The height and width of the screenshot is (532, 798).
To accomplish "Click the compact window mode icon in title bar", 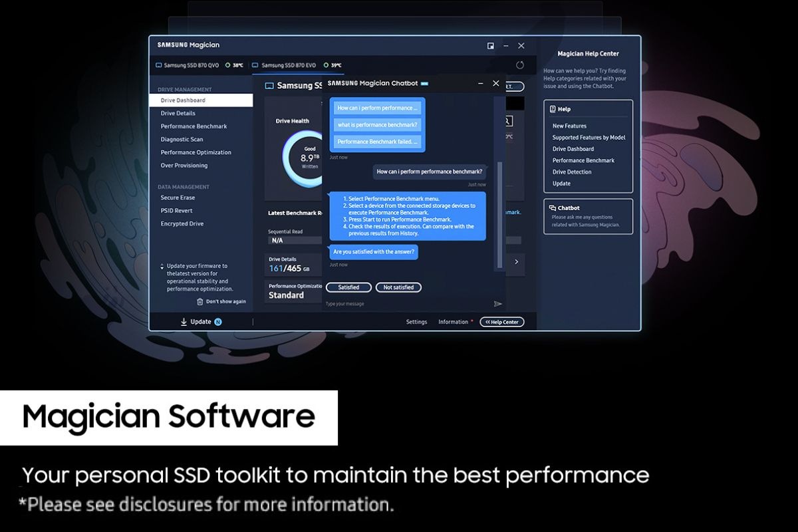I will point(491,46).
